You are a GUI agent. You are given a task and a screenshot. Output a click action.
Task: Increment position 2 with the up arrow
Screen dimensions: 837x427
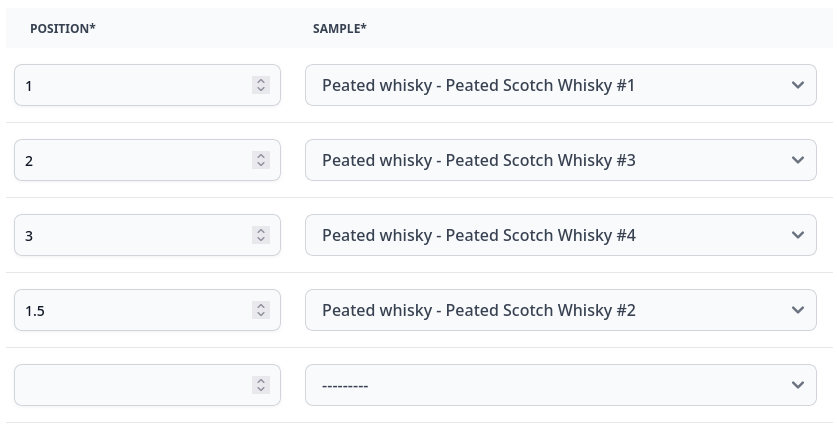[x=261, y=156]
